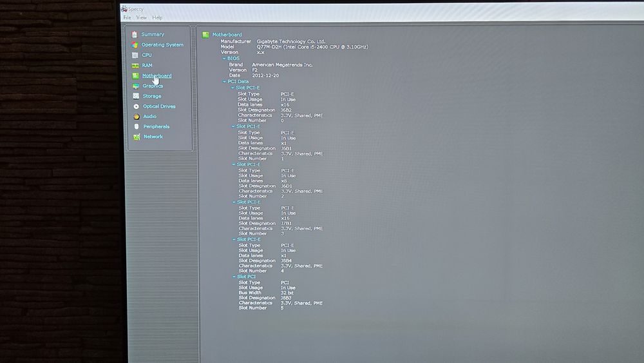Click the Motherboard icon in sidebar
This screenshot has width=644, height=363.
pyautogui.click(x=135, y=75)
